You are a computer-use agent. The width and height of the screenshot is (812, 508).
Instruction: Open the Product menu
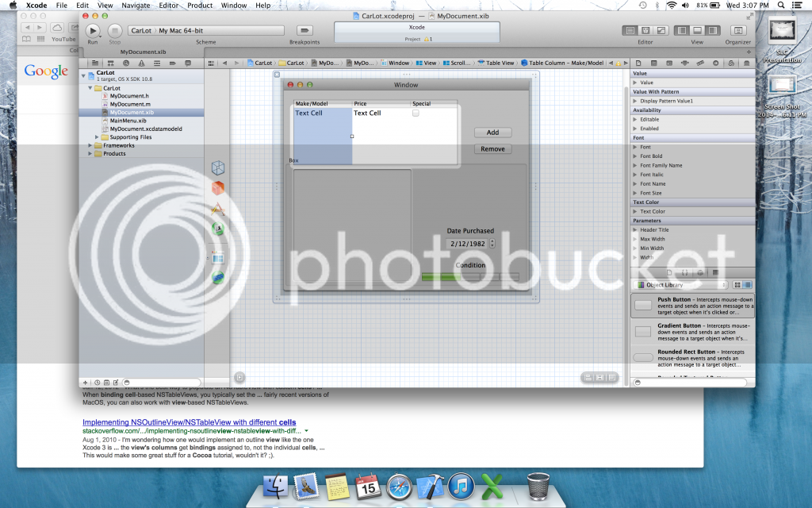pyautogui.click(x=200, y=6)
